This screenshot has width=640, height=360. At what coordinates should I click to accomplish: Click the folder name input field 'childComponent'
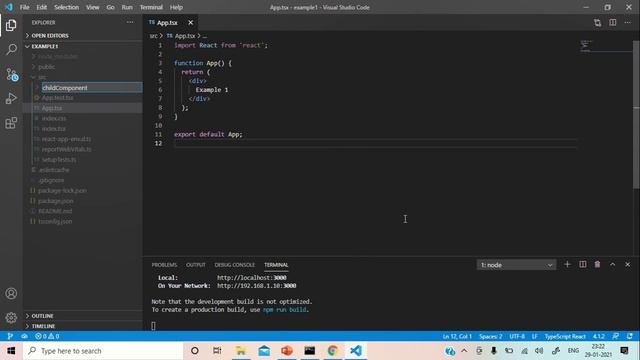point(92,87)
